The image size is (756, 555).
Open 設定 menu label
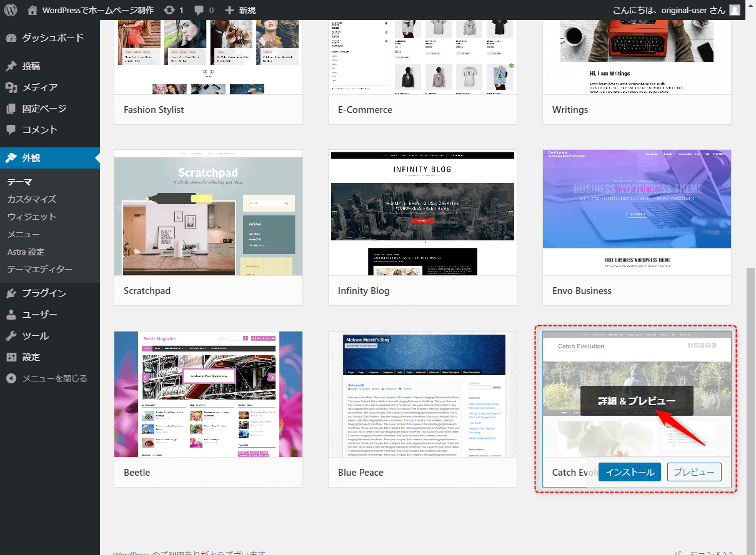click(x=31, y=357)
